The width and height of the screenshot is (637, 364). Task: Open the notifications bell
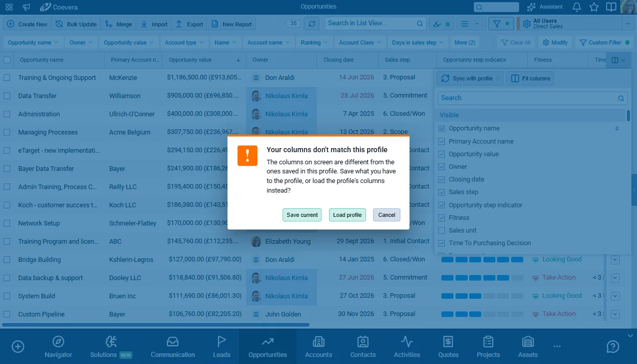pyautogui.click(x=577, y=7)
